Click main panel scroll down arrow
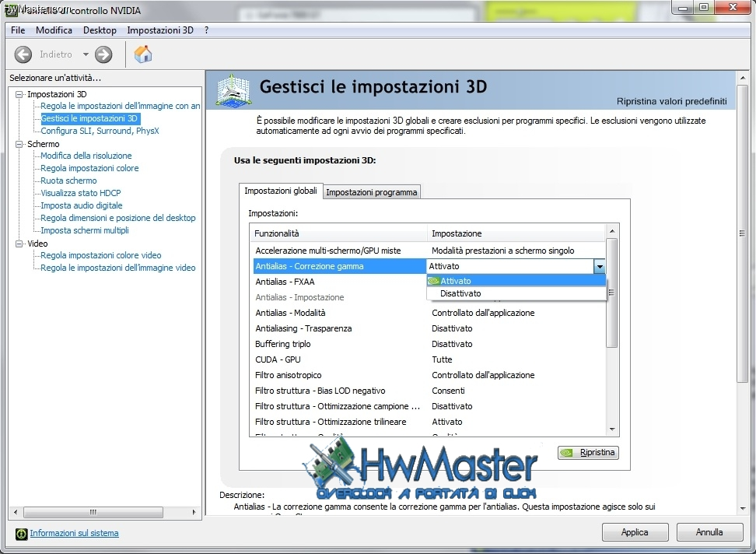Screen dimensions: 756x554 [x=743, y=509]
